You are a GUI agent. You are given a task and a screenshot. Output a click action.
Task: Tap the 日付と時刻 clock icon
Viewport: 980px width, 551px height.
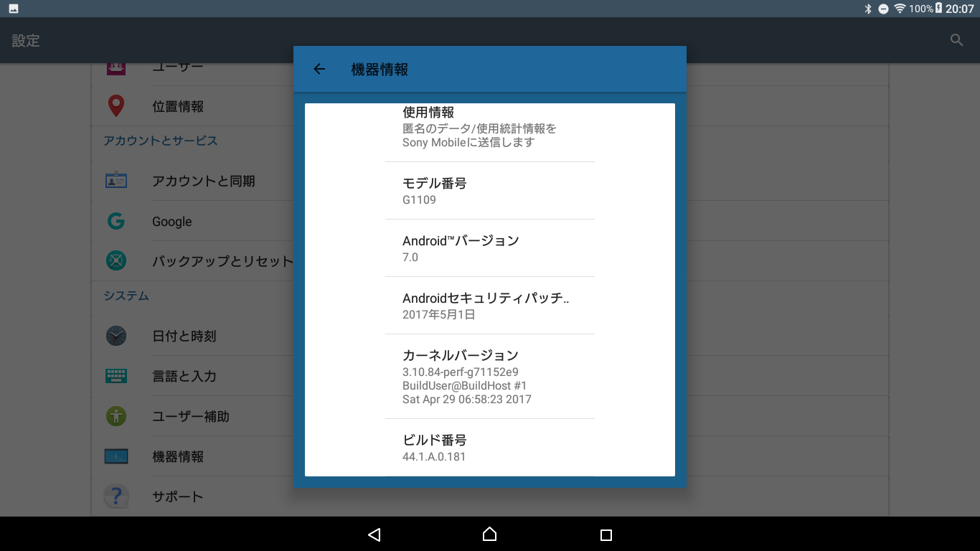click(x=116, y=336)
